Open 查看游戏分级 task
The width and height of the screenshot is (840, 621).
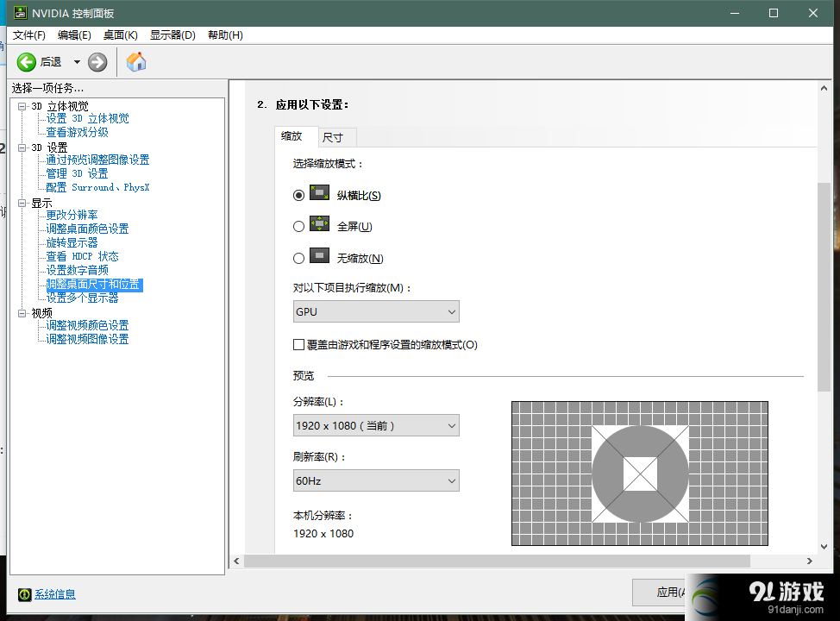[77, 132]
